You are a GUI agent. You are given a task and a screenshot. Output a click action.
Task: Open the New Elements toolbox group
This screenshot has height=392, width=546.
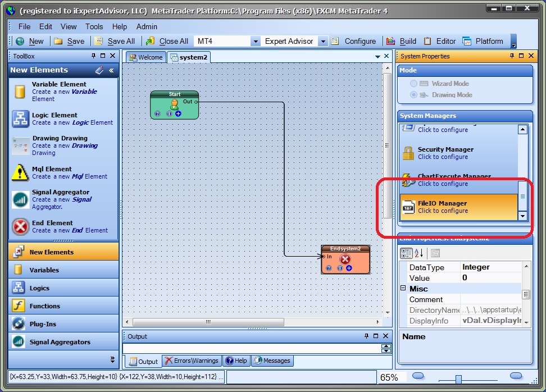point(63,252)
